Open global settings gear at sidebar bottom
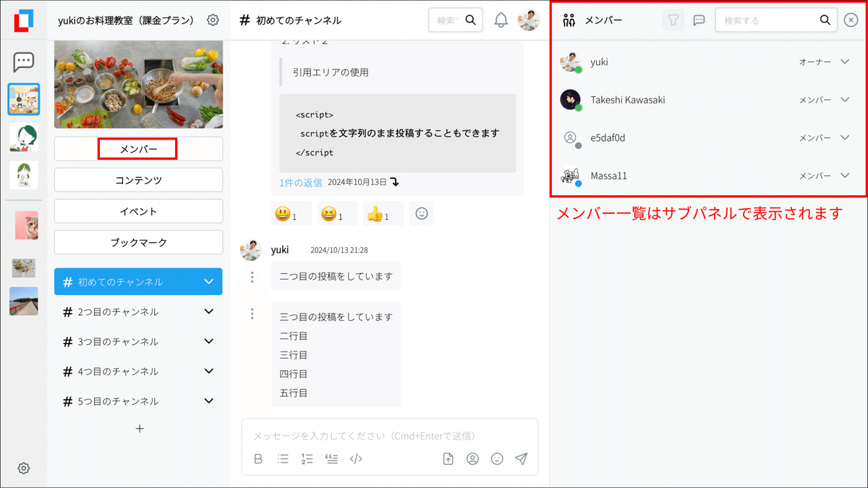Image resolution: width=868 pixels, height=488 pixels. tap(24, 468)
